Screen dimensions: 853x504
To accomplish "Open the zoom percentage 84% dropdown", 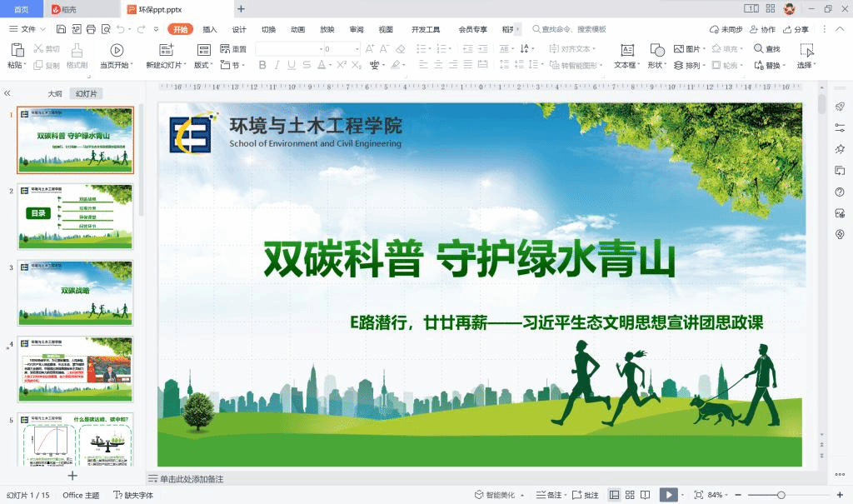I will (x=718, y=495).
